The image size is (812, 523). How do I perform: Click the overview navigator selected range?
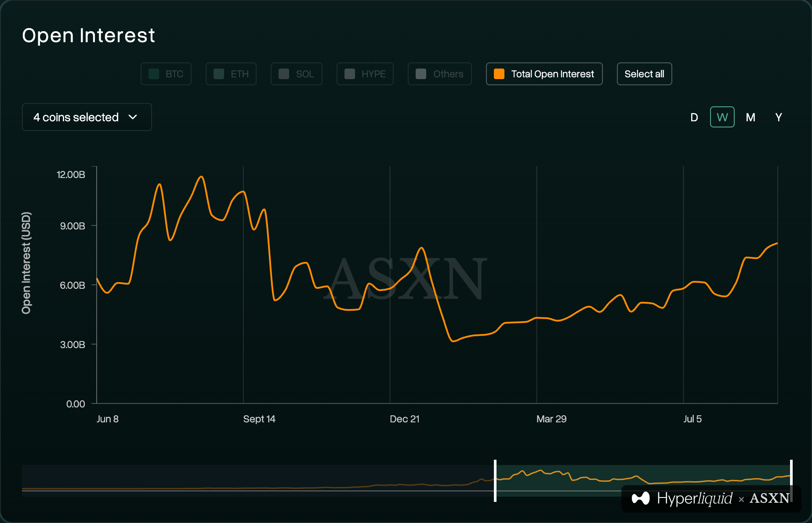point(643,480)
